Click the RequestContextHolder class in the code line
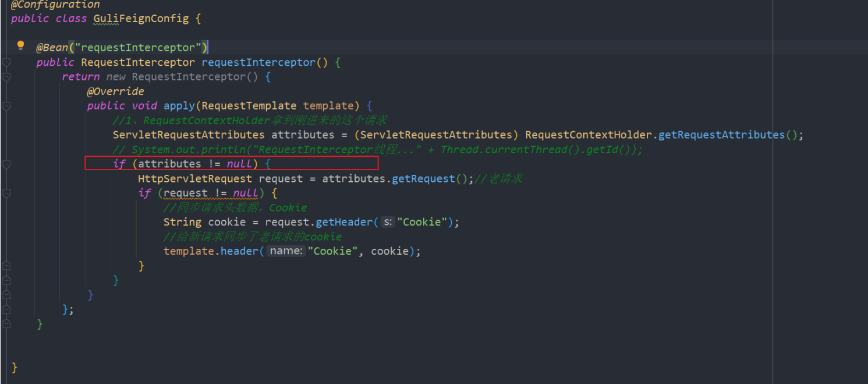 pyautogui.click(x=589, y=135)
